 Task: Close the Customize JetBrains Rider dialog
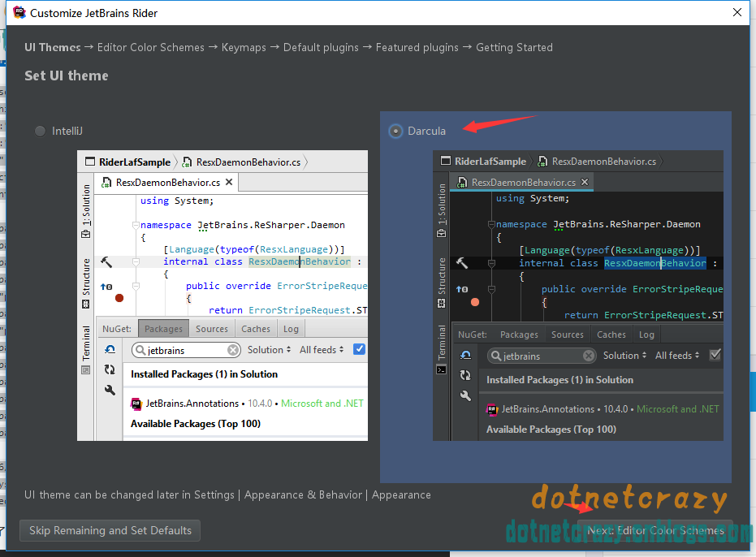[737, 12]
